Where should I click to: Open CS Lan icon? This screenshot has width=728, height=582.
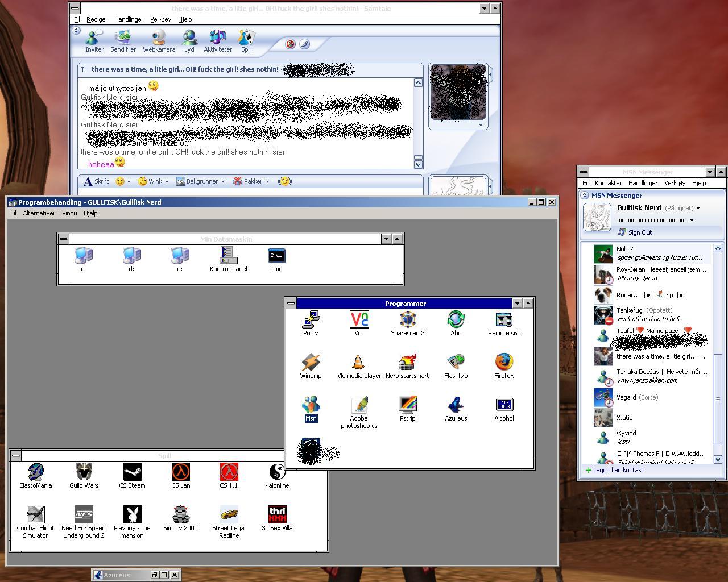point(181,476)
